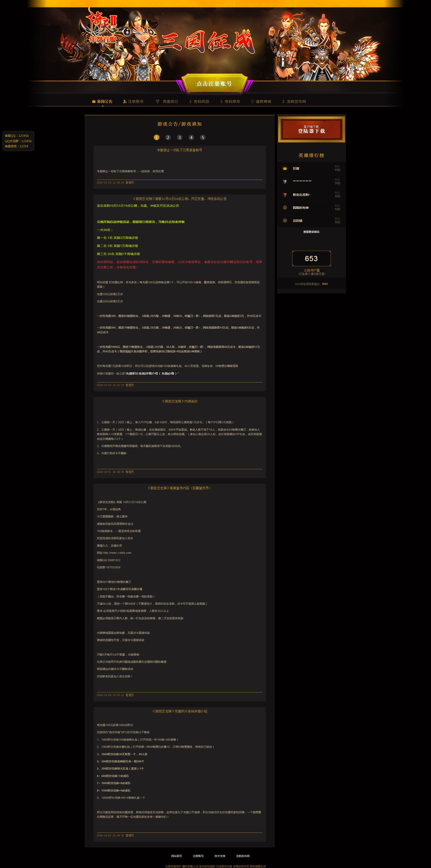Screen dimensions: 431x868
Task: Click player name 狂撩 in ranking
Action: (296, 168)
